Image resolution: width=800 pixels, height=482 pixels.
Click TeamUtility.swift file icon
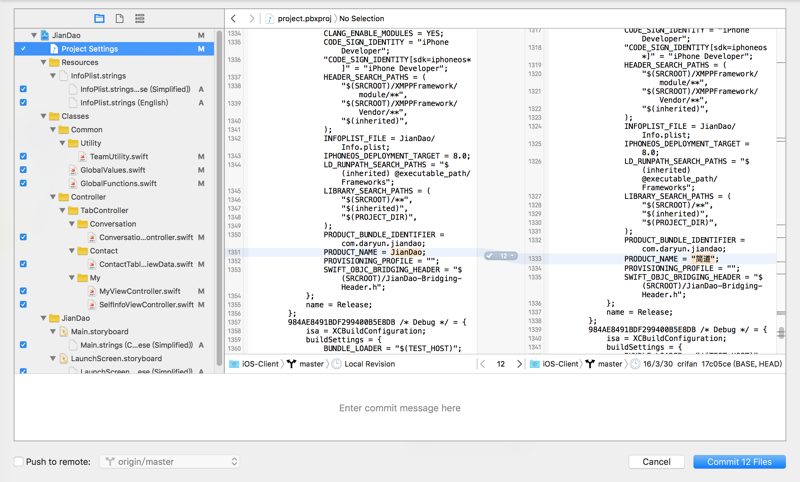coord(83,157)
